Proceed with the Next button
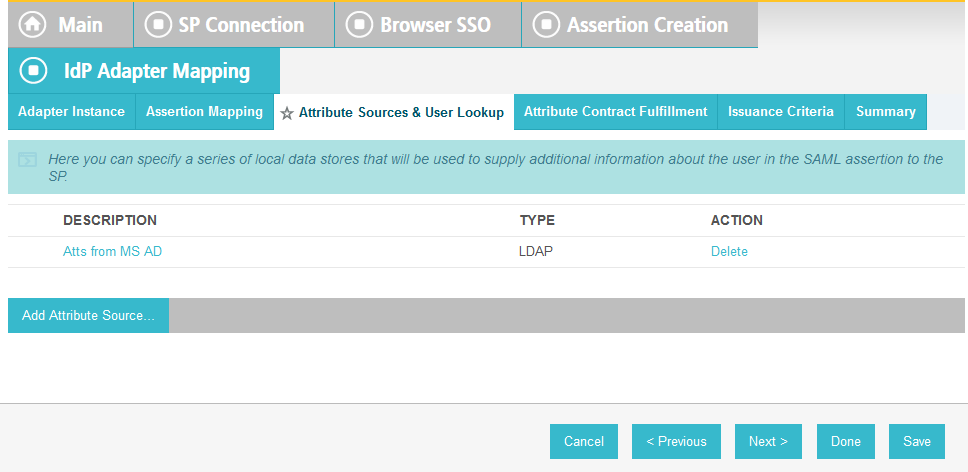This screenshot has width=968, height=472. coord(768,441)
